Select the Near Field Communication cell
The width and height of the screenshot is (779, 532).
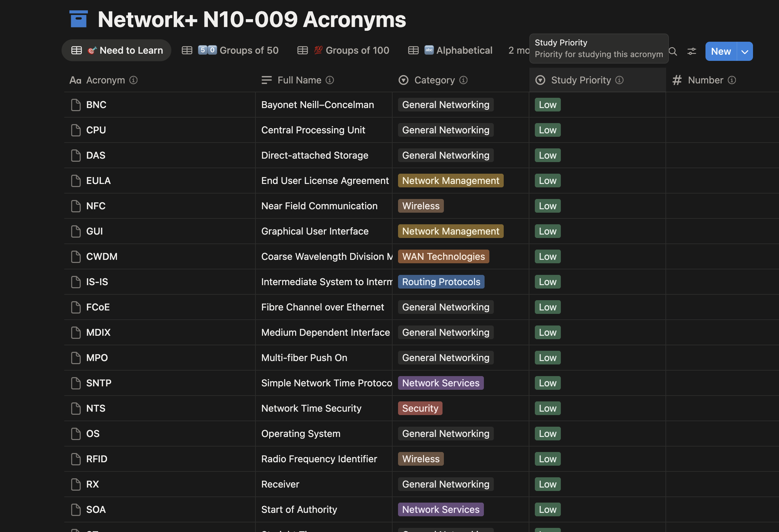tap(324, 206)
